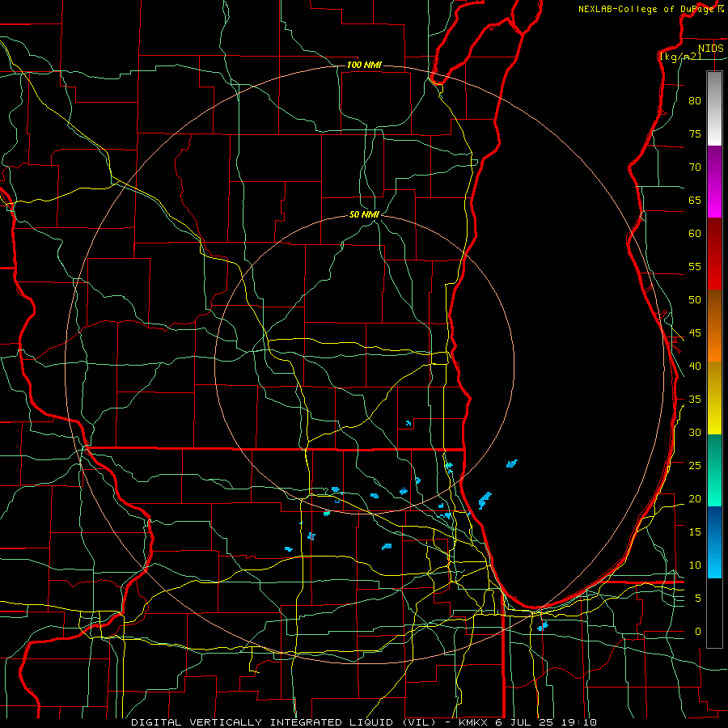Click the [kg/m2] units label
This screenshot has height=728, width=728.
click(x=680, y=57)
